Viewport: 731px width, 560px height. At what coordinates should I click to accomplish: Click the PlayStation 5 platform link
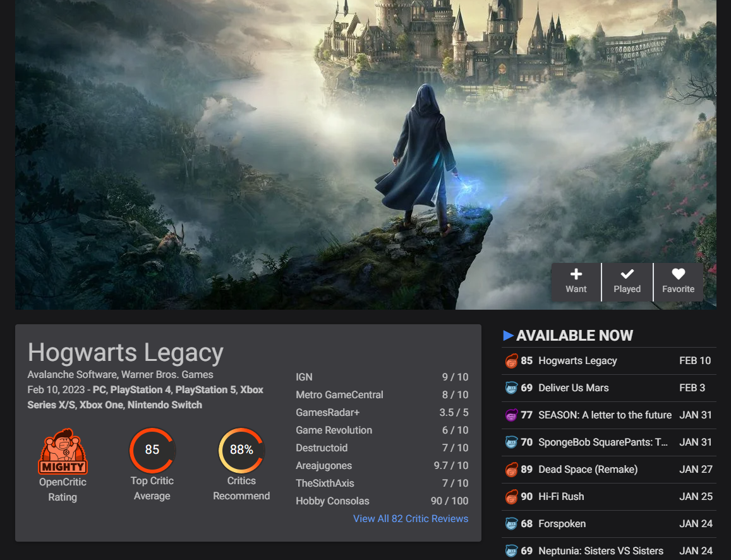pos(205,390)
